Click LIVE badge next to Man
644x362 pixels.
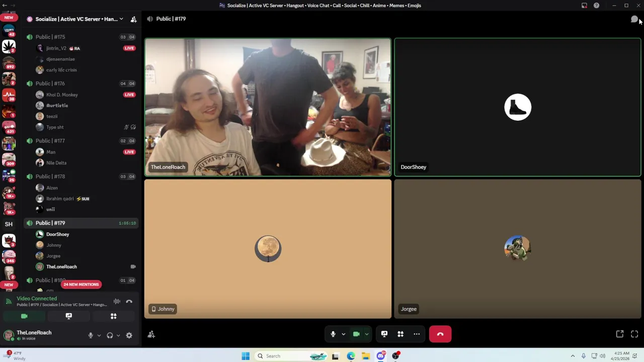click(129, 152)
